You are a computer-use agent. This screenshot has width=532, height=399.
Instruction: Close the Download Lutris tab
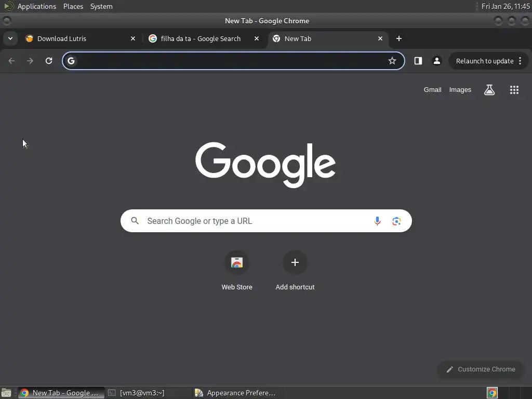[133, 38]
